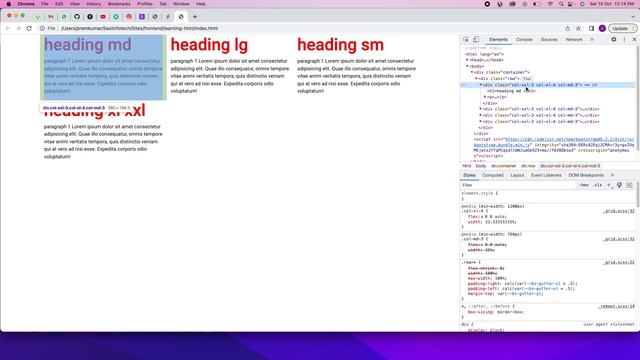
Task: Collapse the selected col-xxl-3 div node
Action: click(x=481, y=85)
